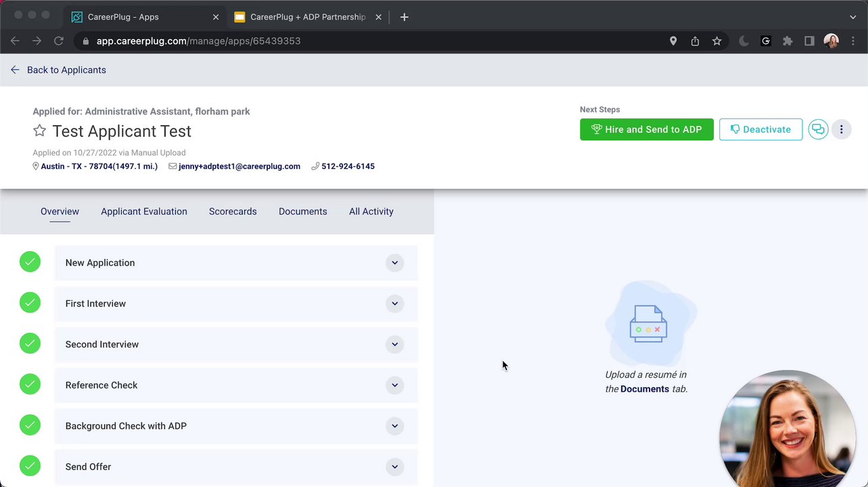This screenshot has width=868, height=487.
Task: Click the applicant email address link
Action: pyautogui.click(x=239, y=166)
